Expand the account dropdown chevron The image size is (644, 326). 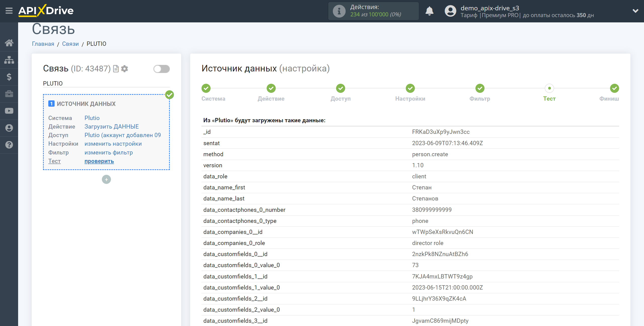click(635, 11)
